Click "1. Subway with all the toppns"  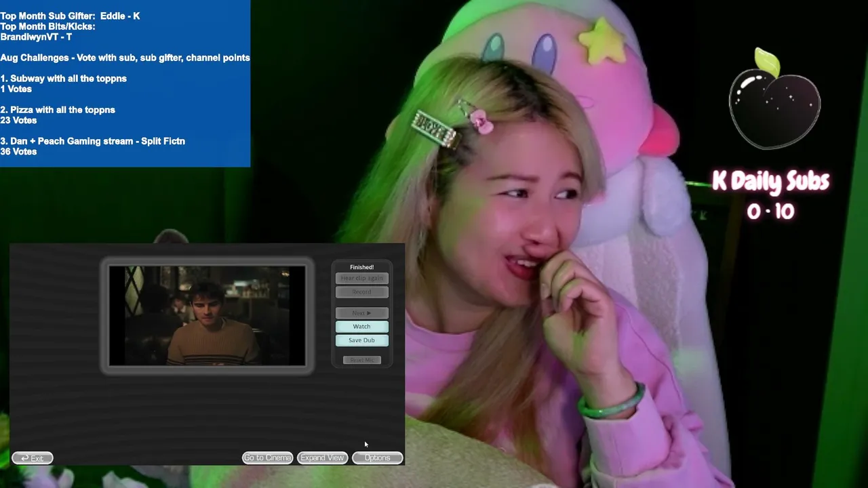click(63, 79)
